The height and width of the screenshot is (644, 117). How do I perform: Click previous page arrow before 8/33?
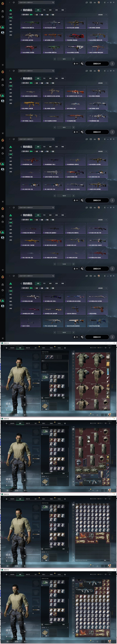point(55,59)
